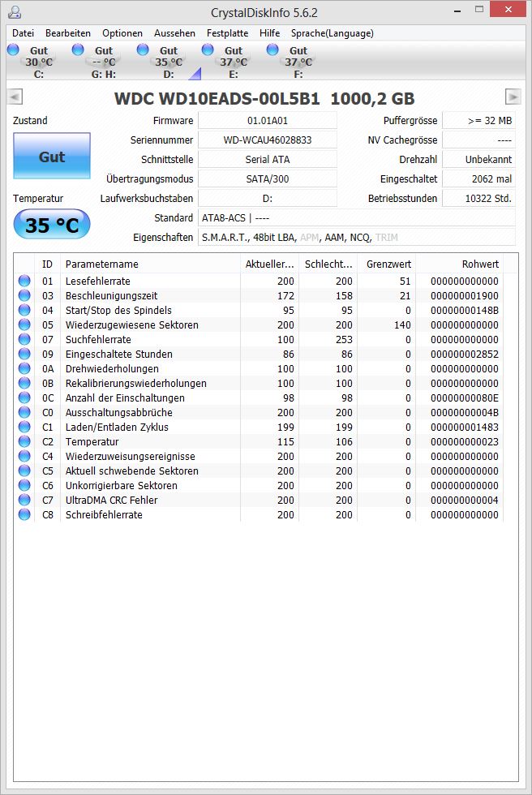Click the Temperatur C2 status orb
This screenshot has width=532, height=795.
[24, 441]
